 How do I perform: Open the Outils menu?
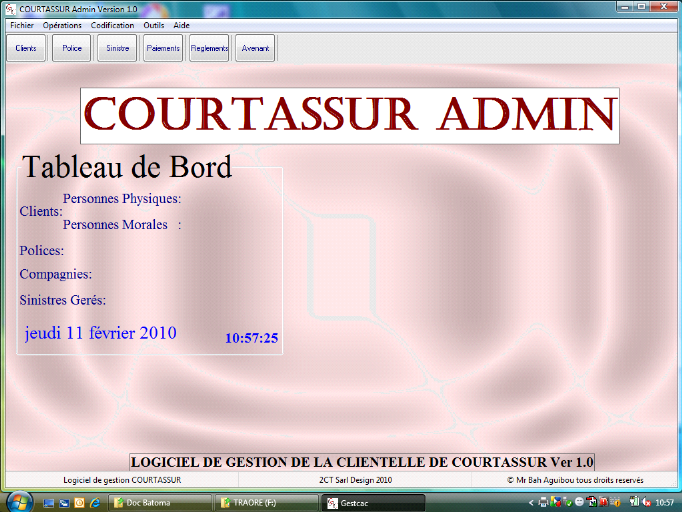click(154, 25)
